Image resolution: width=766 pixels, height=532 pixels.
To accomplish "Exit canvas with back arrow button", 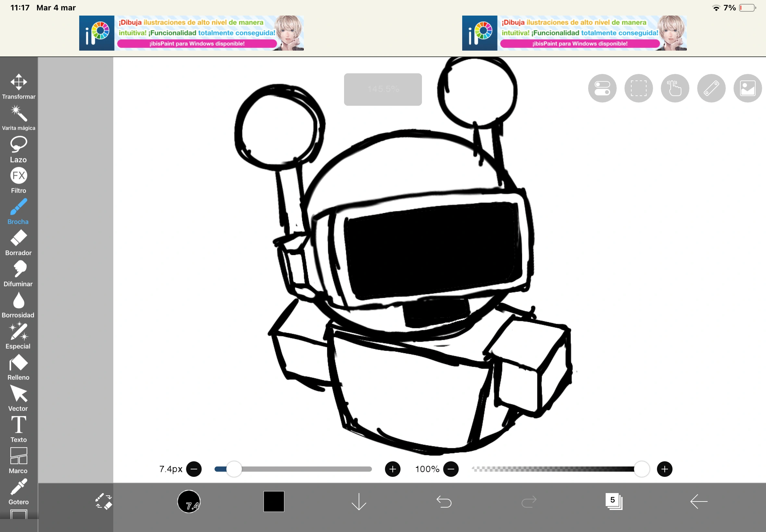I will pos(698,501).
